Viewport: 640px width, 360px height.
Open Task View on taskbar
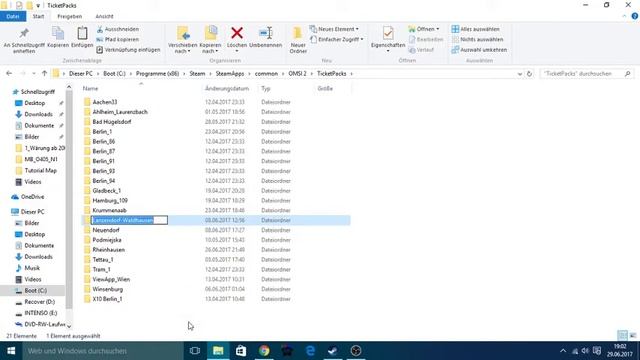[x=195, y=351]
